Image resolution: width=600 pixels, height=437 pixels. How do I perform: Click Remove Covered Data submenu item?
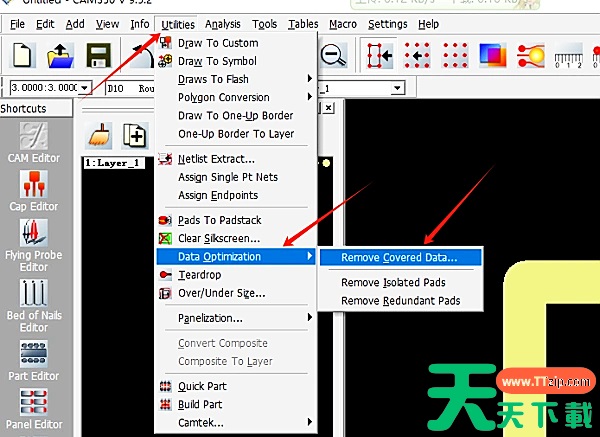[400, 258]
